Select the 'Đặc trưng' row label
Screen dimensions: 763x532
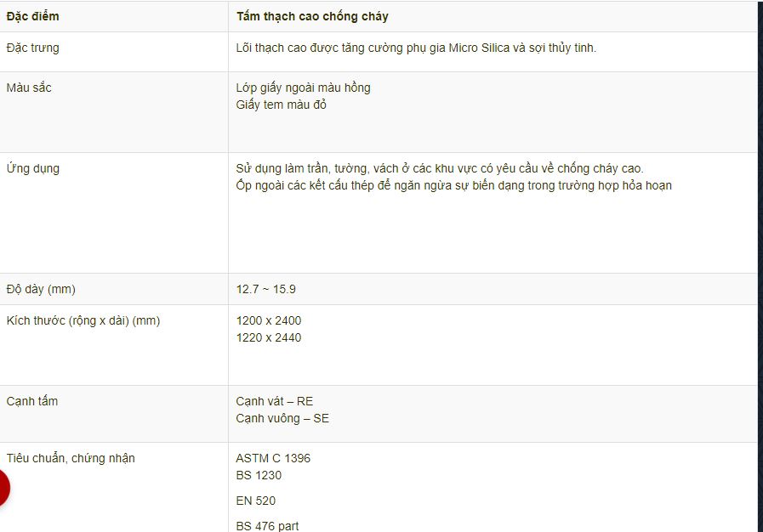[32, 48]
